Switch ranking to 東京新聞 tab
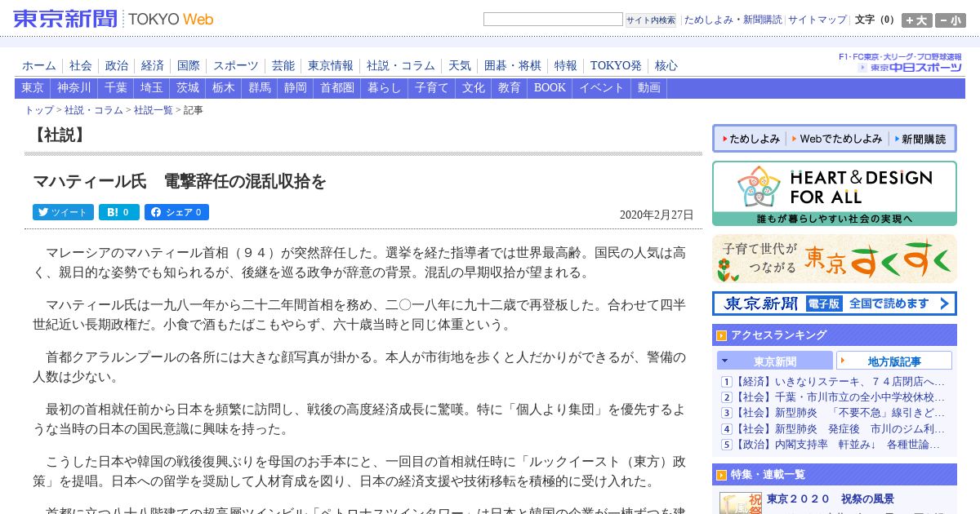Screen dimensions: 980x514 click(x=775, y=361)
